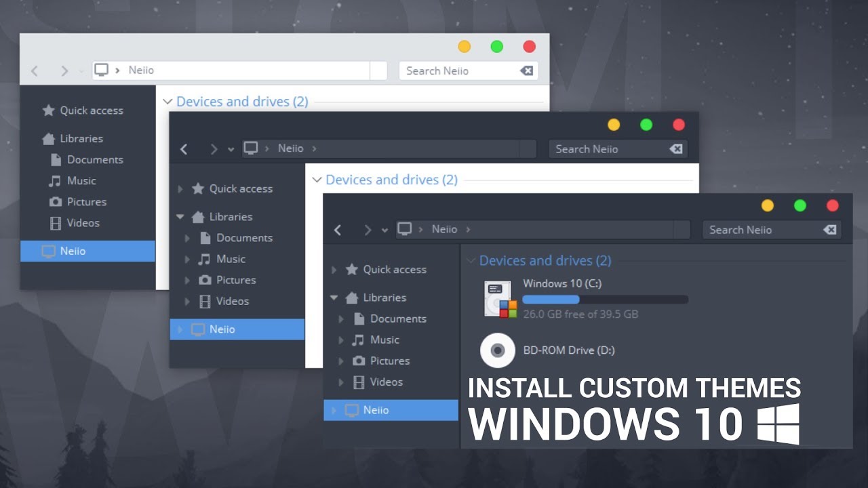Expand Pictures node in the front window
The image size is (868, 488).
point(341,361)
